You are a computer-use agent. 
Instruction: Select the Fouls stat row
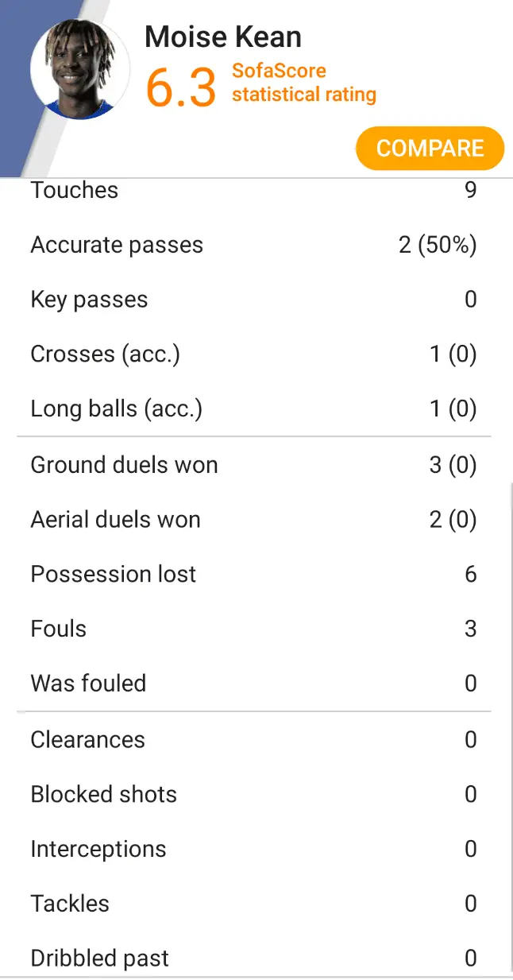(254, 629)
